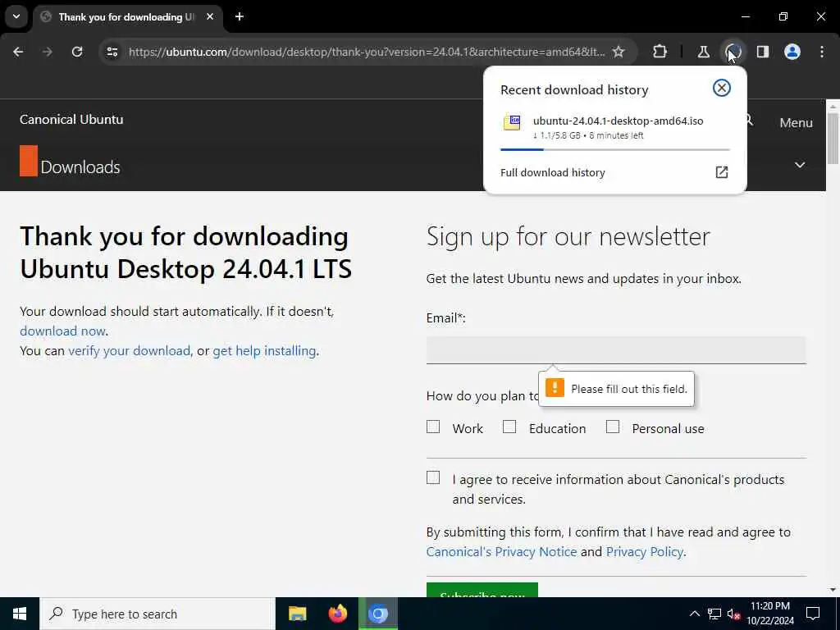Image resolution: width=840 pixels, height=630 pixels.
Task: Click the download progress bar
Action: (615, 149)
